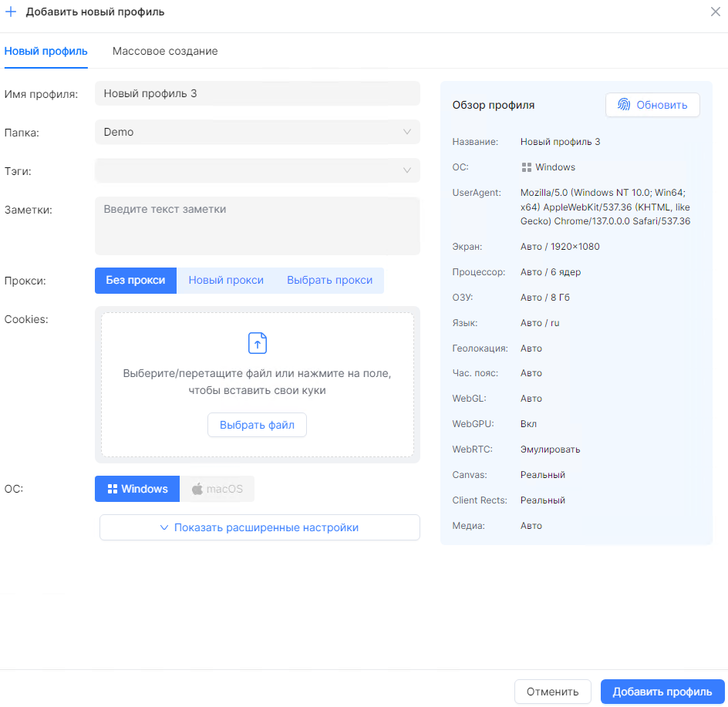Image resolution: width=728 pixels, height=707 pixels.
Task: Switch to the Массовое создание tab
Action: 164,51
